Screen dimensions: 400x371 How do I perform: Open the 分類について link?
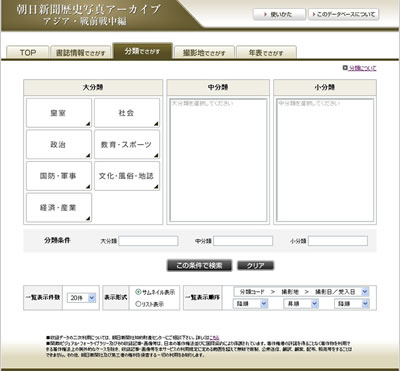362,68
